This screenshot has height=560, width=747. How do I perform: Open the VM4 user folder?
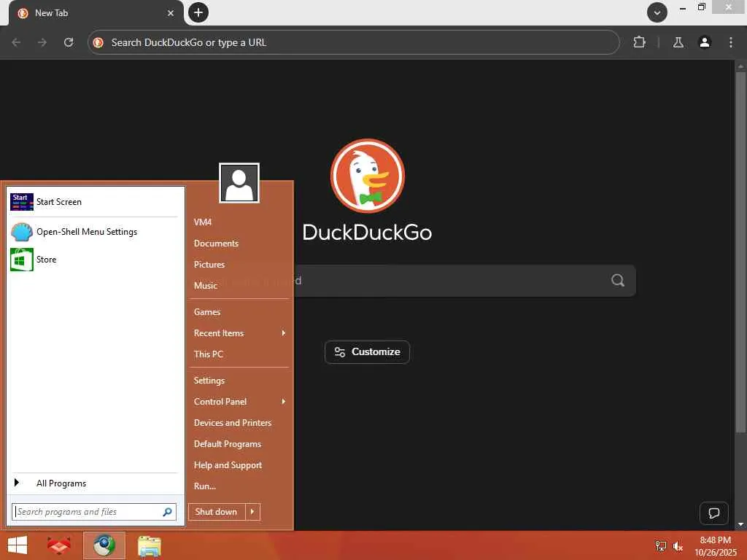pyautogui.click(x=203, y=222)
